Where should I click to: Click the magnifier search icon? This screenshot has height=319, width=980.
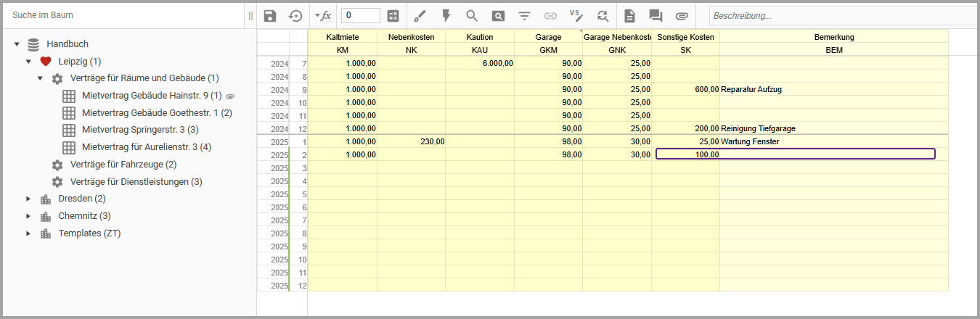[x=472, y=16]
